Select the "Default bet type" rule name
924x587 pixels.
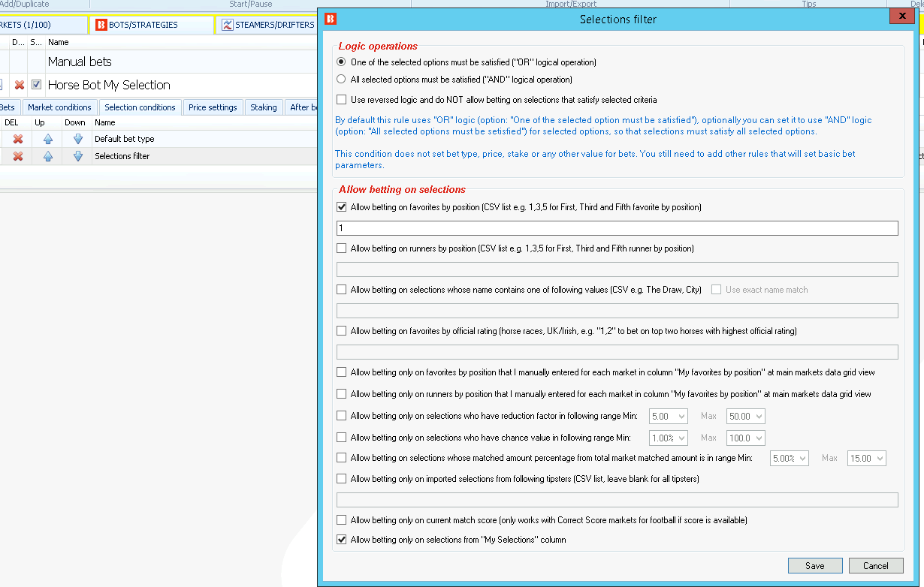pos(124,139)
